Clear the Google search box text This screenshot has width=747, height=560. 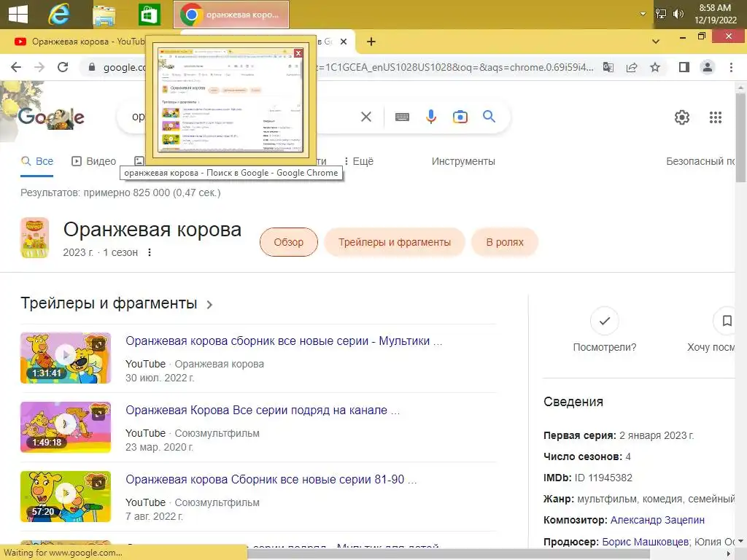tap(366, 117)
